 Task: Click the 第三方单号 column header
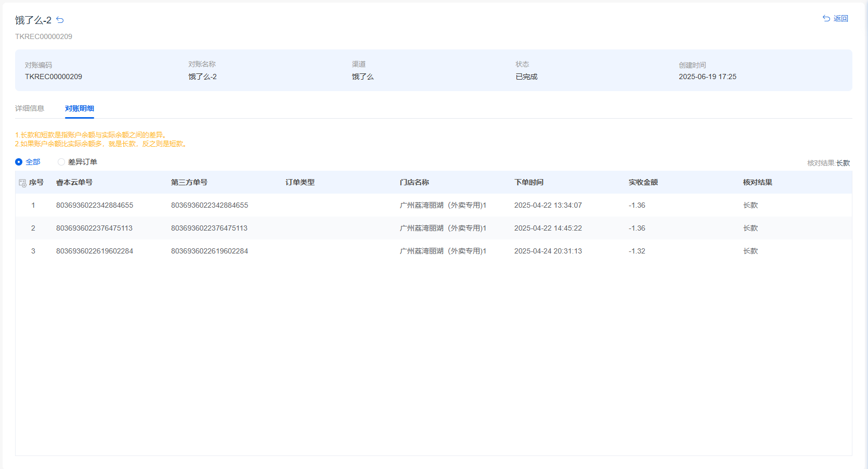(x=189, y=182)
